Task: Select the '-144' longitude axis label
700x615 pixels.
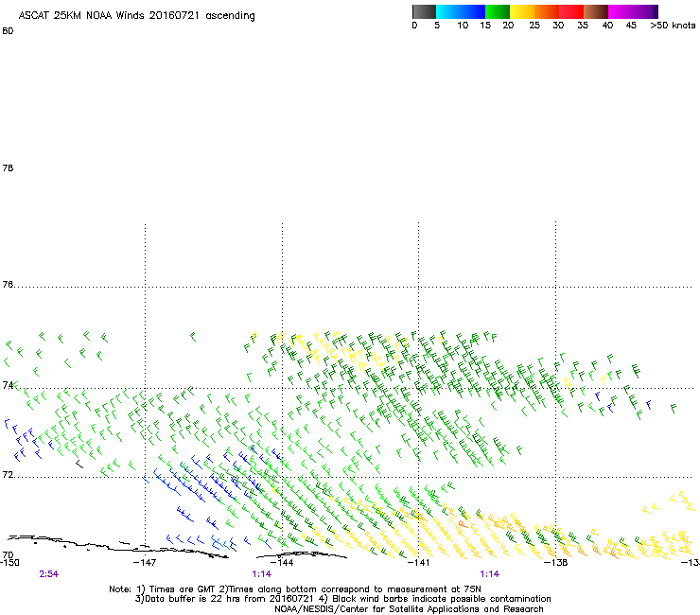Action: pyautogui.click(x=282, y=562)
